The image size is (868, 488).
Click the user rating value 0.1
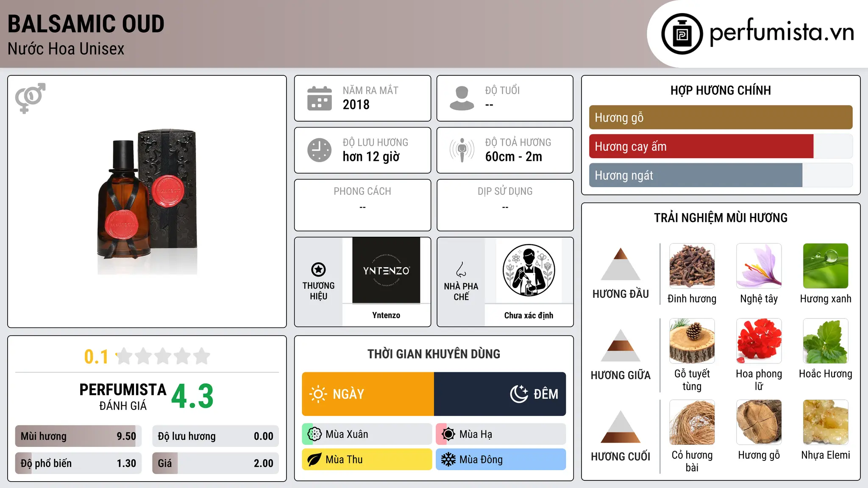(96, 357)
